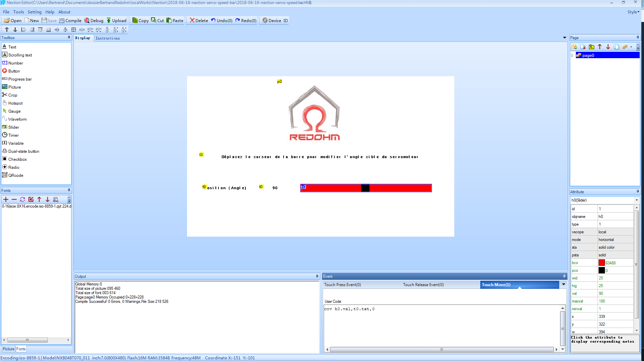Upload project to the Nextion device

coord(116,20)
